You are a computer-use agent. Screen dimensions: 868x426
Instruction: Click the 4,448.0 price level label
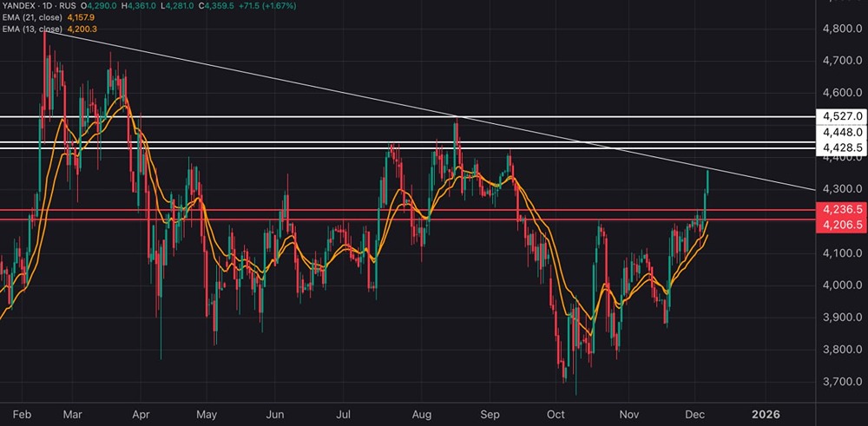point(841,132)
